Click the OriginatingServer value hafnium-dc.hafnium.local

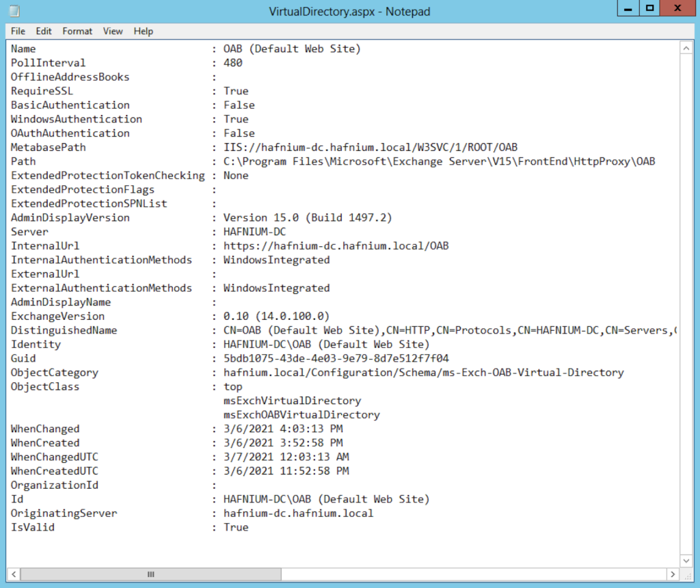coord(298,513)
